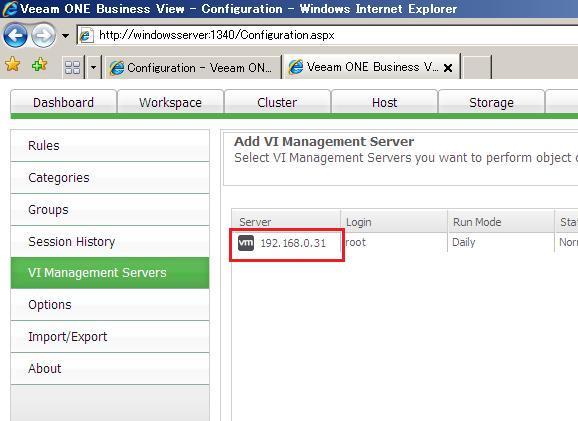Open Groups in the sidebar
The width and height of the screenshot is (578, 421).
pyautogui.click(x=110, y=210)
